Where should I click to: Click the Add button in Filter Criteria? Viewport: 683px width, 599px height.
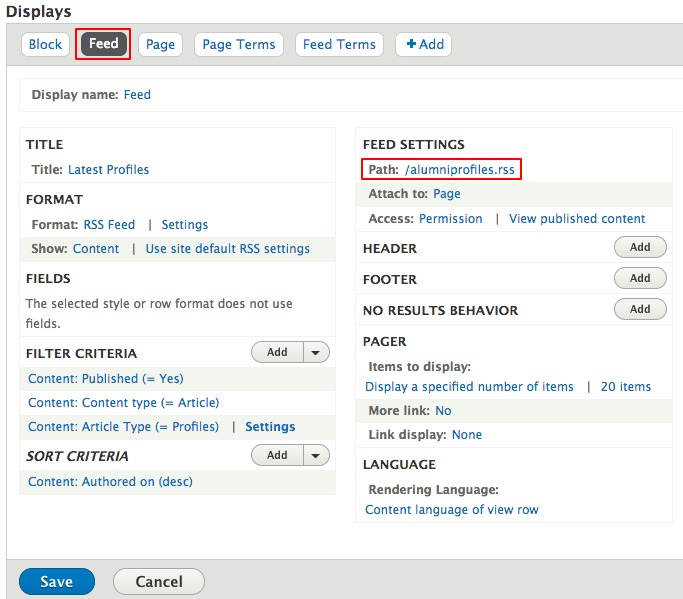point(277,352)
